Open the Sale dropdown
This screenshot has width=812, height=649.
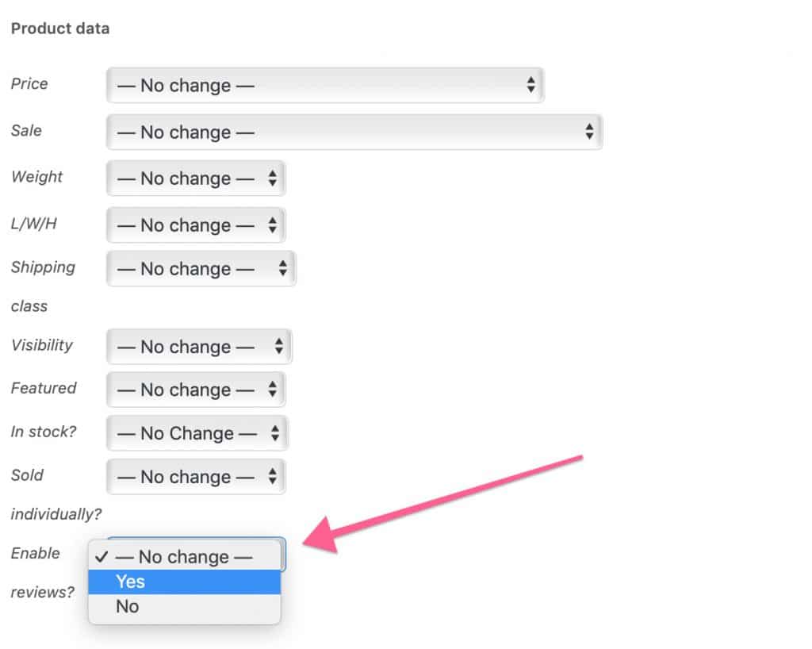click(x=354, y=132)
